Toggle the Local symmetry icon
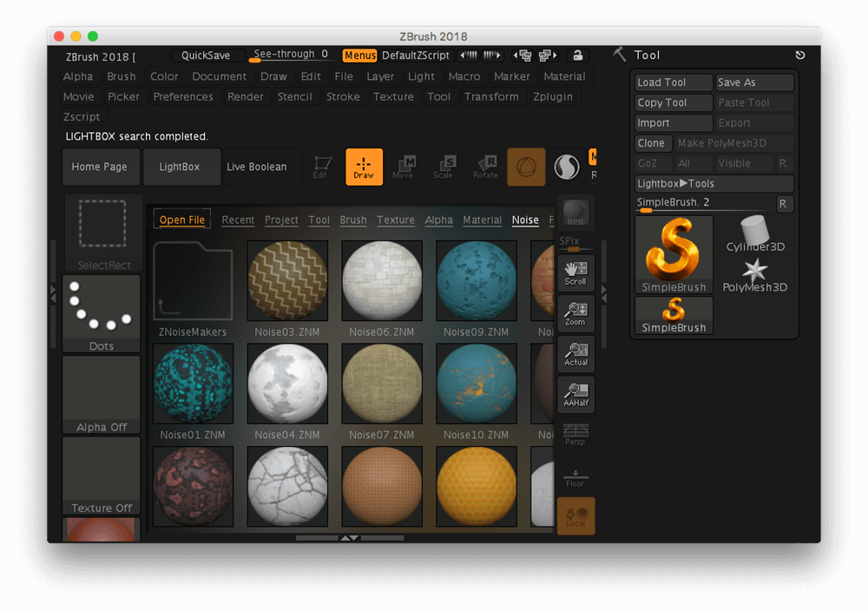The height and width of the screenshot is (610, 868). (x=575, y=516)
